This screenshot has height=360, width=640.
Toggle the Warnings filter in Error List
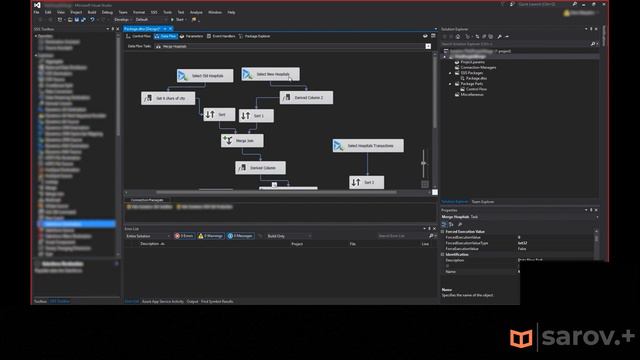tap(211, 236)
